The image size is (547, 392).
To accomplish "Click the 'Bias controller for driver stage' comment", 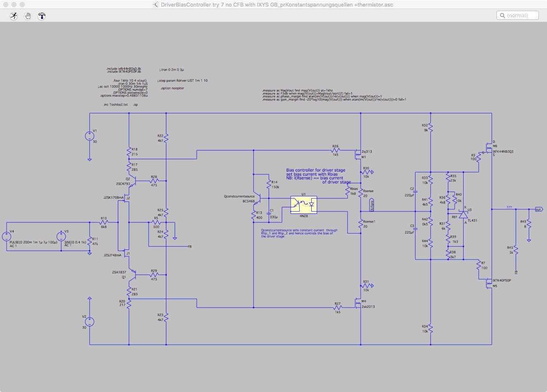I will tap(315, 170).
